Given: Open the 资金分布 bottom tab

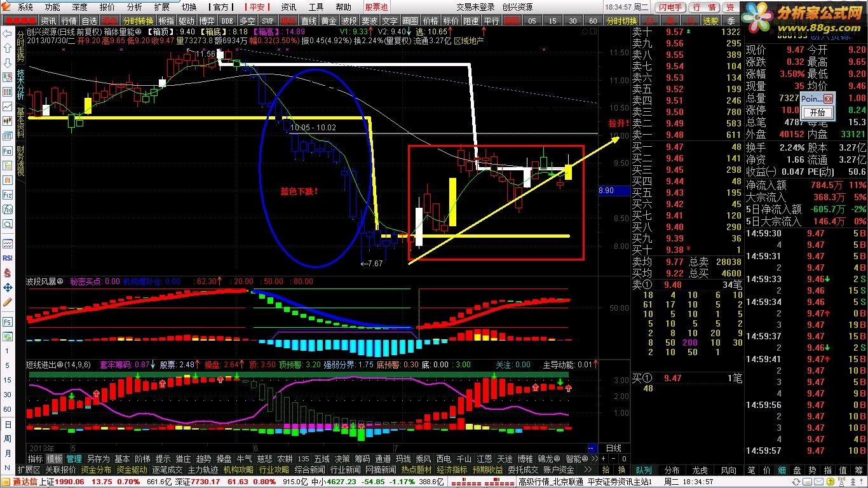Looking at the screenshot, I should click(x=96, y=470).
